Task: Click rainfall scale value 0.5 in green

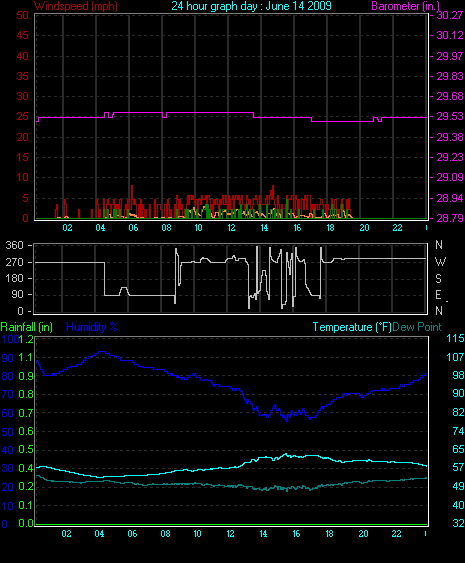Action: point(26,450)
